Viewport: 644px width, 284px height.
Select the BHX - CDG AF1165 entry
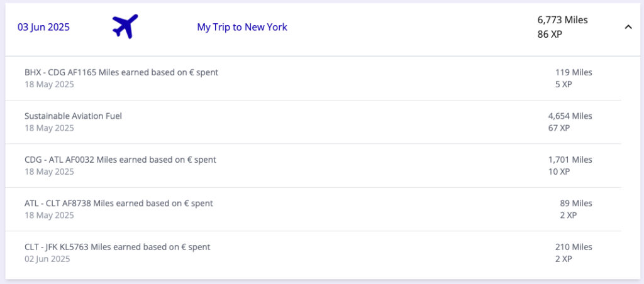click(x=121, y=72)
